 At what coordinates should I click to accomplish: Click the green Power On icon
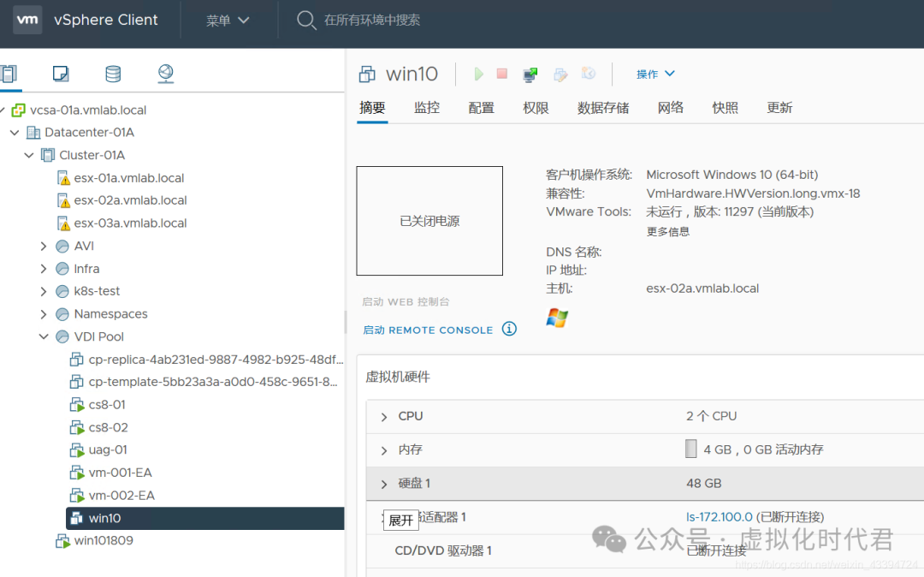[478, 74]
